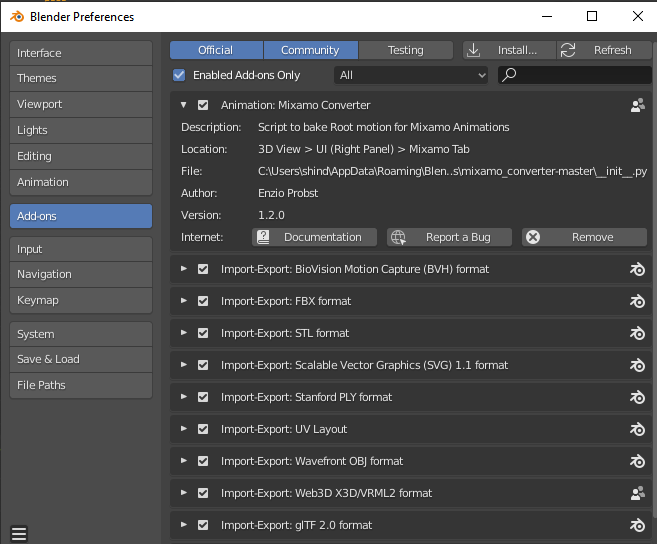The height and width of the screenshot is (544, 657).
Task: Expand the Stanford PLY format details
Action: coord(184,396)
